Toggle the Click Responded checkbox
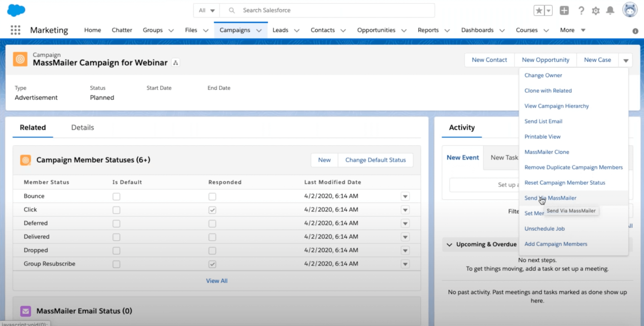The image size is (644, 326). (x=212, y=210)
